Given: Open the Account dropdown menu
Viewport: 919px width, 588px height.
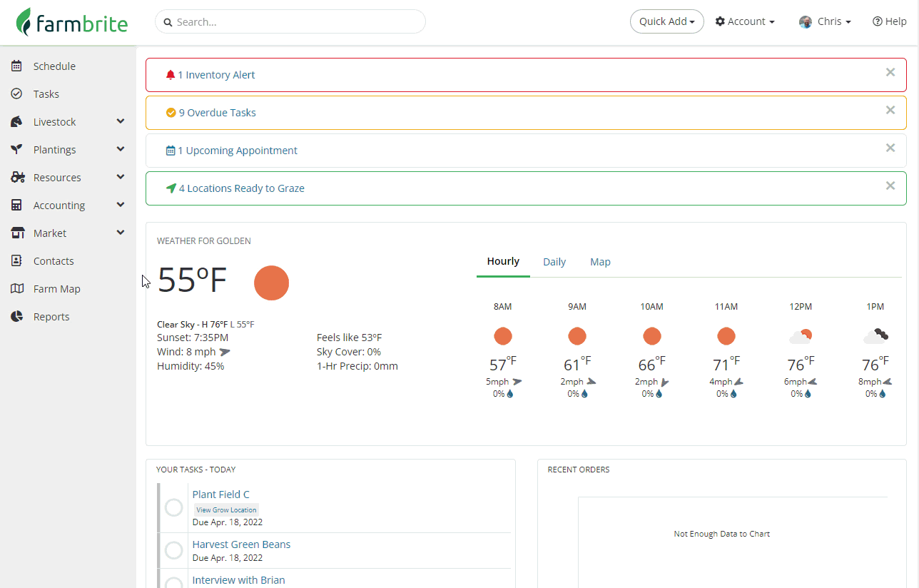Looking at the screenshot, I should point(745,21).
